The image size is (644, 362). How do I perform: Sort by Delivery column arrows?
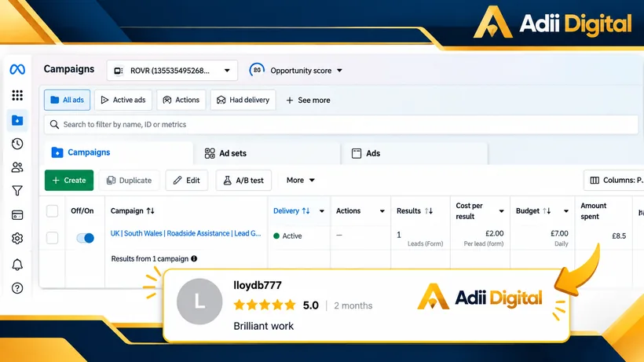coord(306,210)
